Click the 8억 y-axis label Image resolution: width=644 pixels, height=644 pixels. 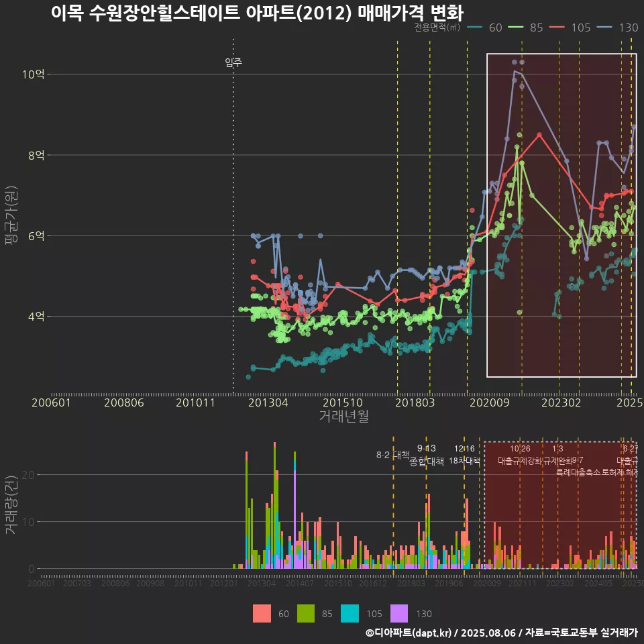coord(36,155)
